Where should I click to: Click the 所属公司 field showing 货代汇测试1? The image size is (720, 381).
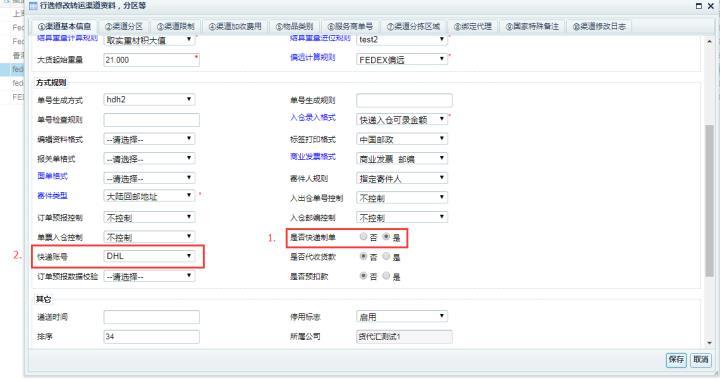[404, 336]
